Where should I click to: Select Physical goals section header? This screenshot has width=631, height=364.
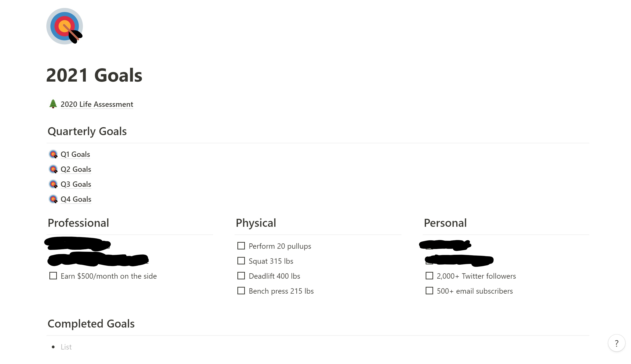coord(256,222)
